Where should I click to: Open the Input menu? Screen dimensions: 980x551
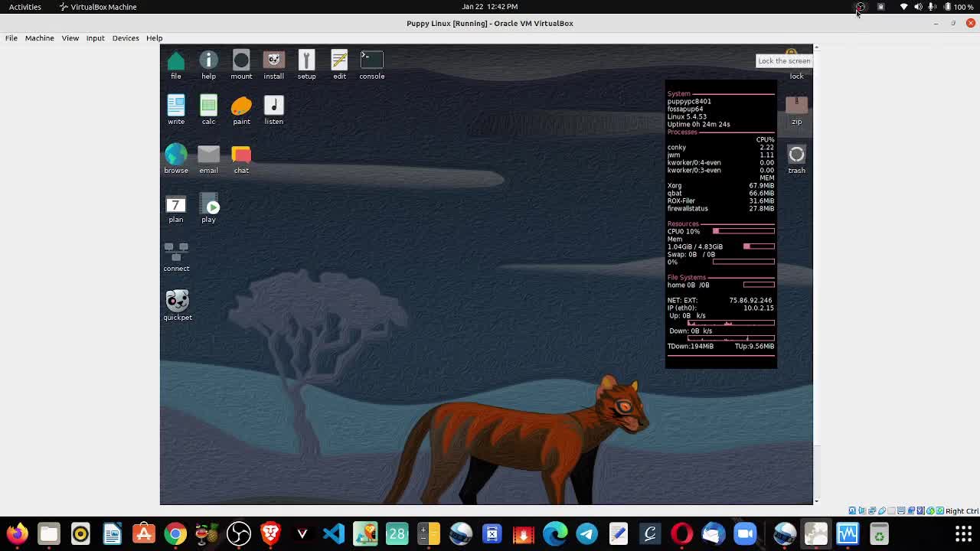pos(95,37)
